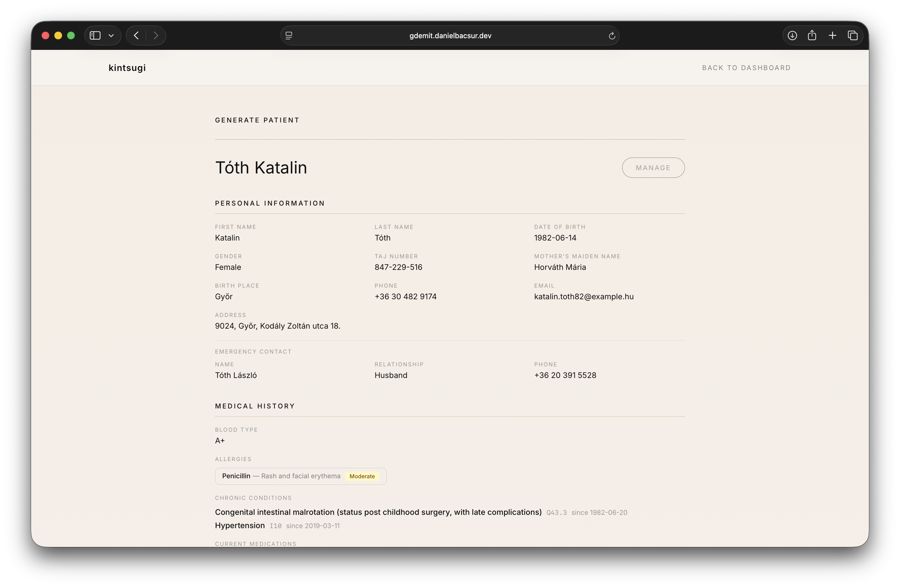
Task: Follow the Back to Dashboard link
Action: click(x=746, y=68)
